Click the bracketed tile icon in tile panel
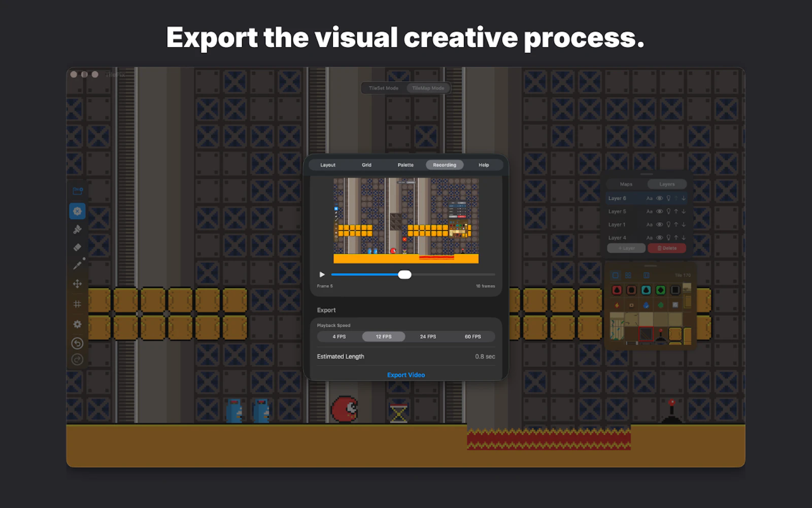Image resolution: width=812 pixels, height=508 pixels. (x=646, y=275)
